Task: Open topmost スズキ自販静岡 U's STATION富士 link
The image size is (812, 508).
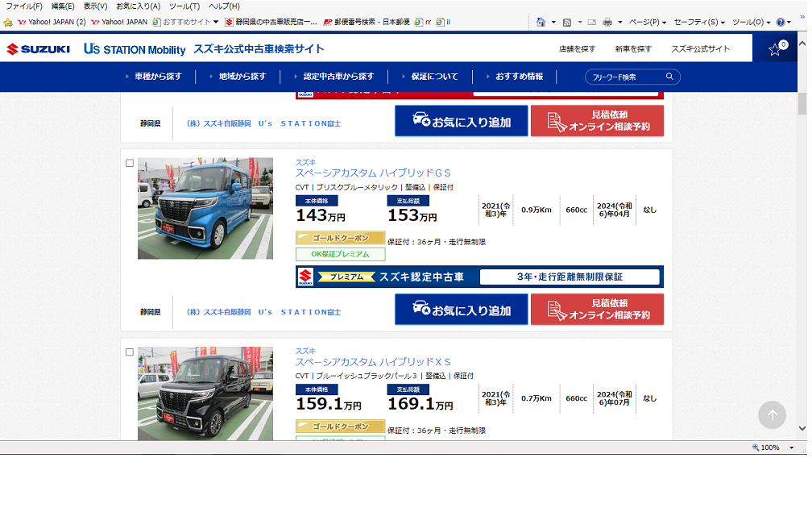Action: pos(263,123)
